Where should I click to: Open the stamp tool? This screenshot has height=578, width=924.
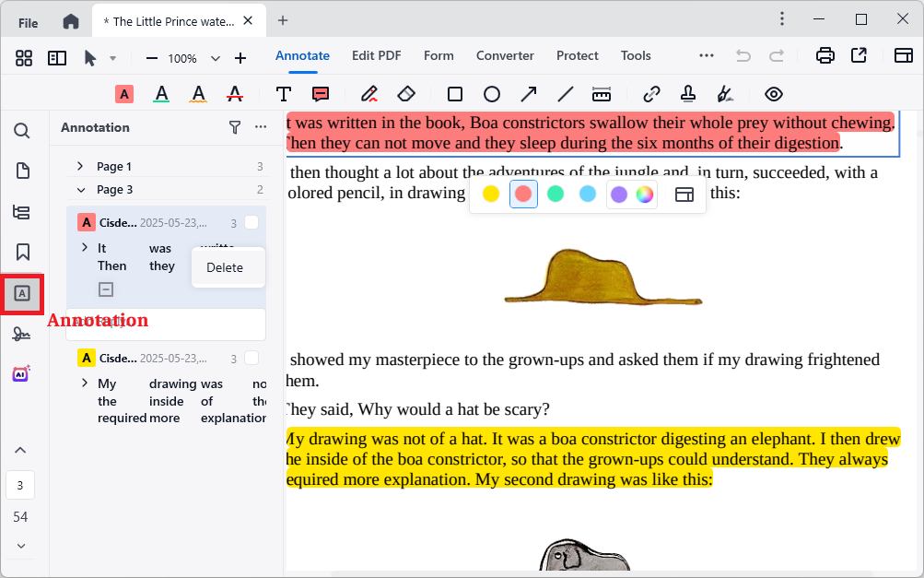[x=687, y=93]
